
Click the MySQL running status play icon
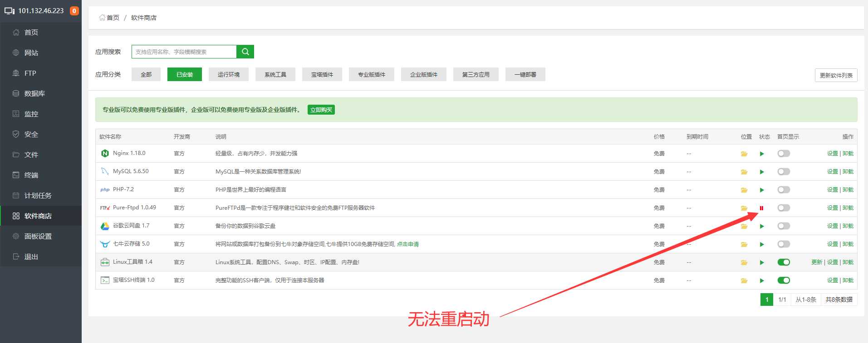[762, 172]
